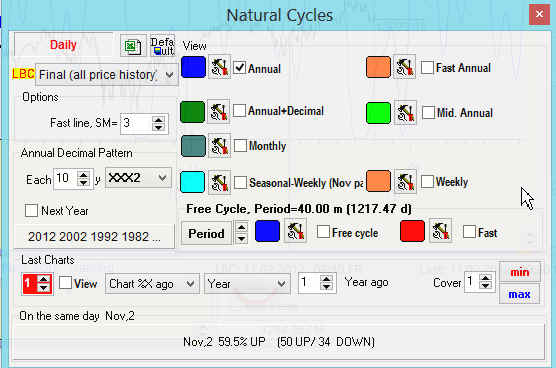The width and height of the screenshot is (556, 368).
Task: Increase the Fast line SM value
Action: [158, 119]
